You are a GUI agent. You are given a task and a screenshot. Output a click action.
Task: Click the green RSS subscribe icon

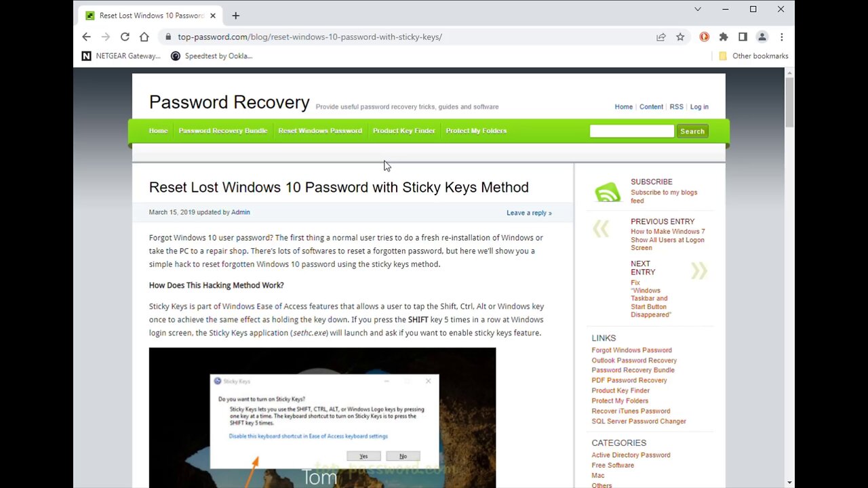tap(607, 192)
